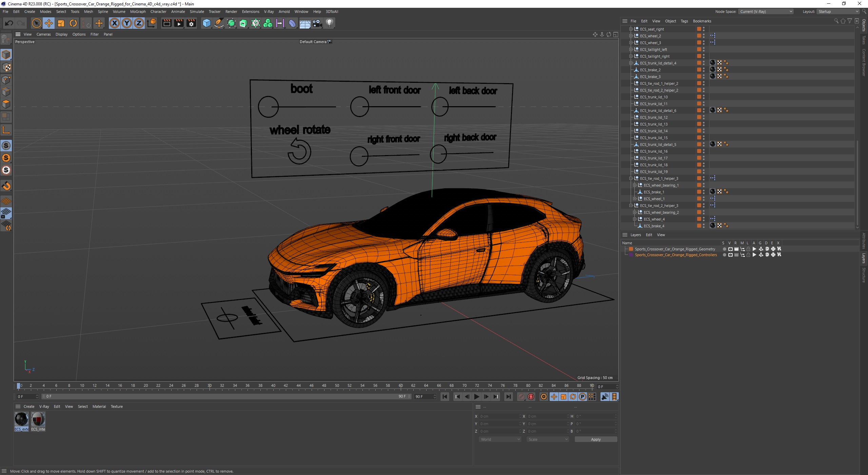The height and width of the screenshot is (475, 868).
Task: Collapse ECS_tie_rod_2_helper_3 node
Action: [631, 206]
